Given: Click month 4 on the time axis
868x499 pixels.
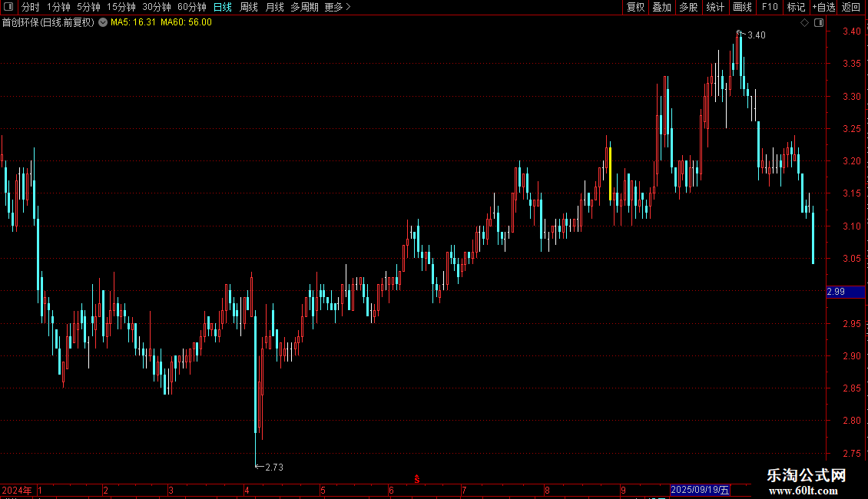Looking at the screenshot, I should click(x=247, y=490).
